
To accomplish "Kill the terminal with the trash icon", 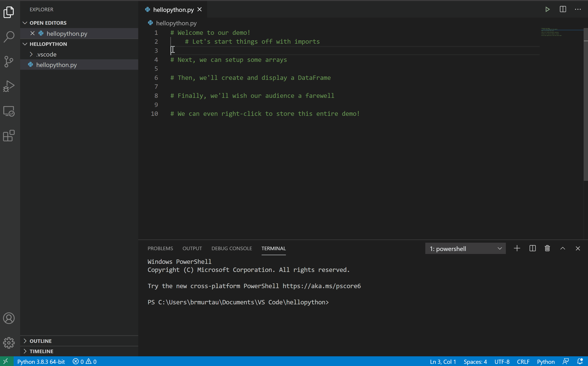I will [547, 248].
